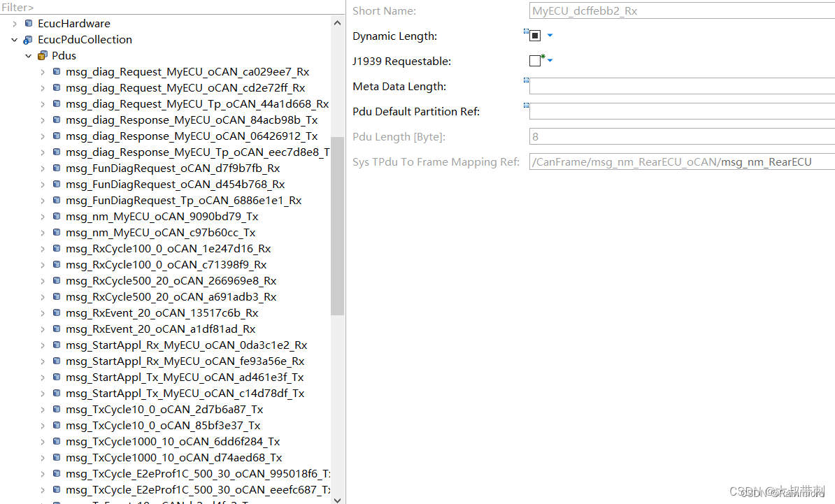Click the EcucHardware container icon

click(x=29, y=23)
